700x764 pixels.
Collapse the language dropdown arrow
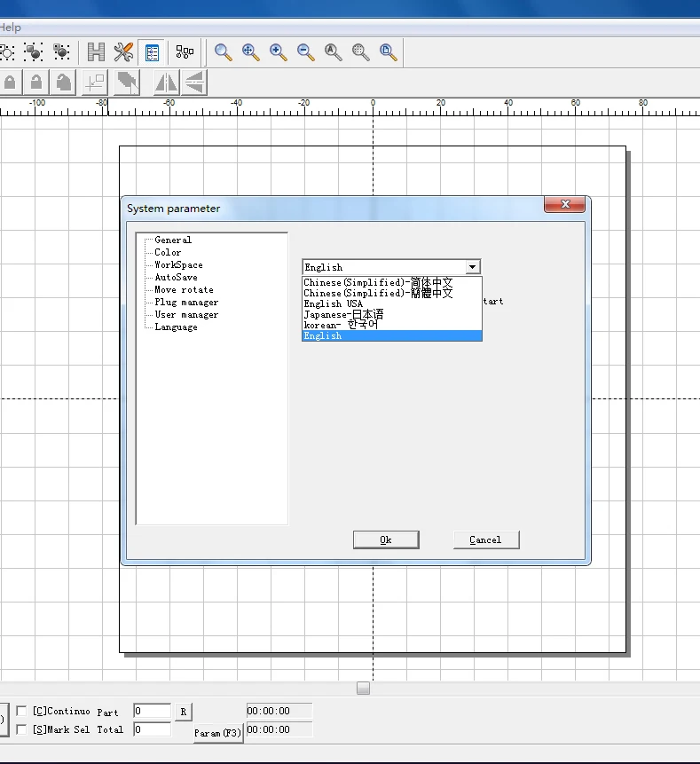point(472,267)
